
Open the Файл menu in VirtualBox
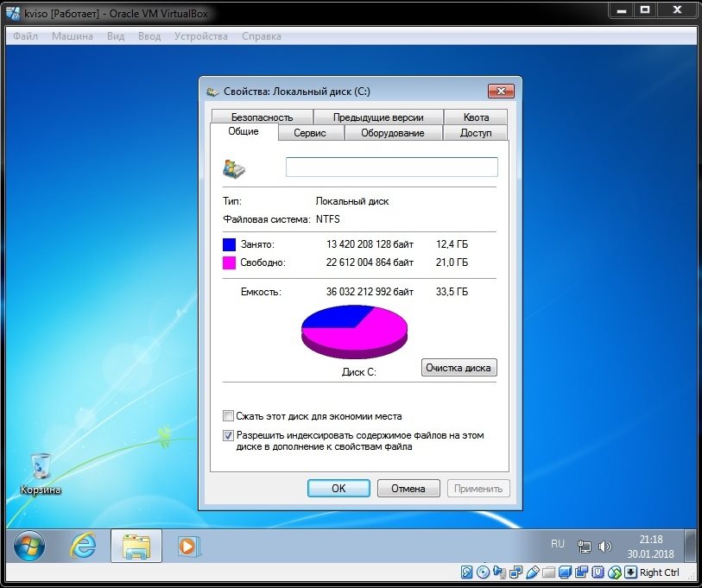point(26,36)
